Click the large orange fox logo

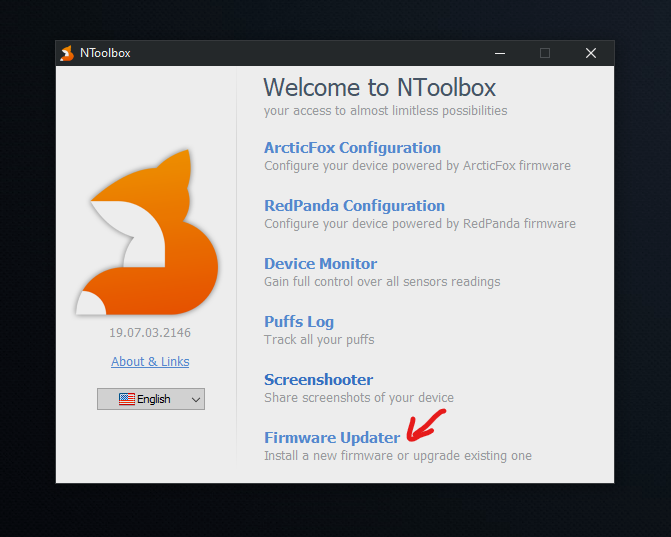147,232
